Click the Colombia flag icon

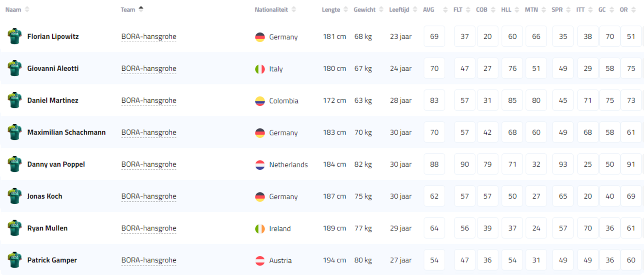[x=260, y=101]
